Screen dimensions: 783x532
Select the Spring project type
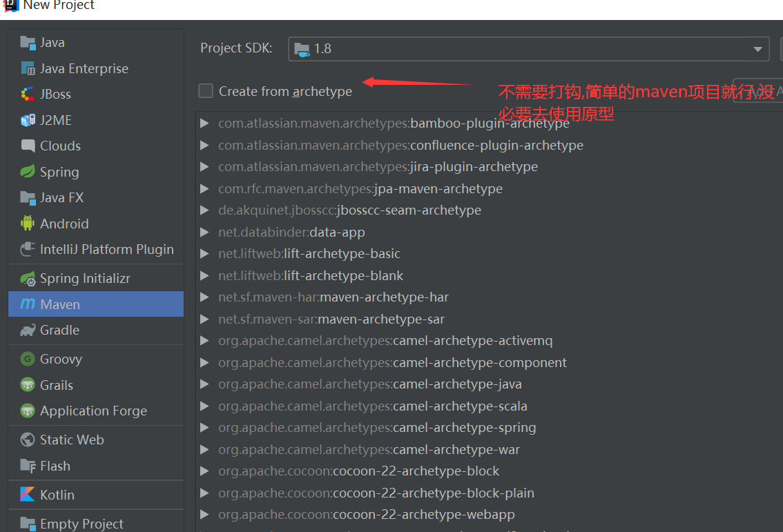(96, 172)
